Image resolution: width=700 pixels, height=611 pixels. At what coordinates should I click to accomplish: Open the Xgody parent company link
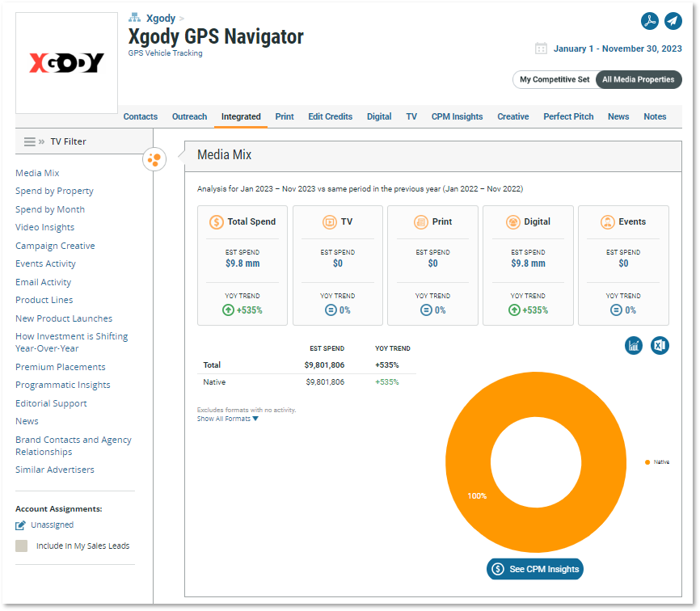point(161,19)
